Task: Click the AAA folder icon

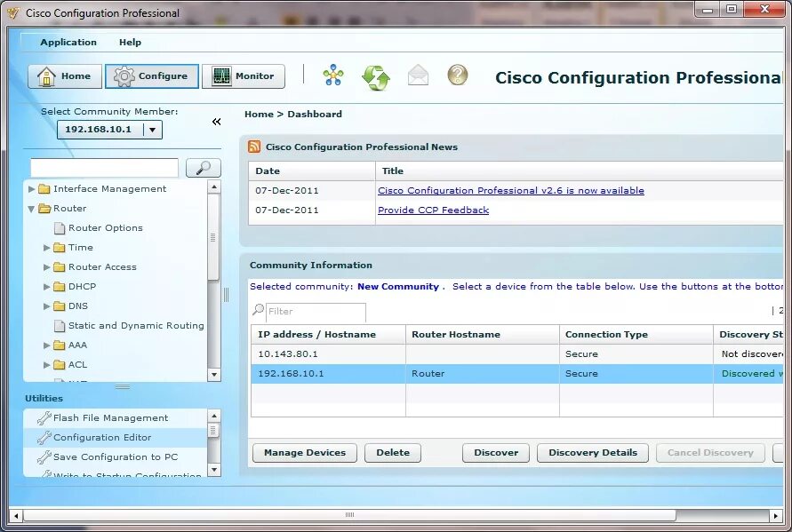Action: 60,345
